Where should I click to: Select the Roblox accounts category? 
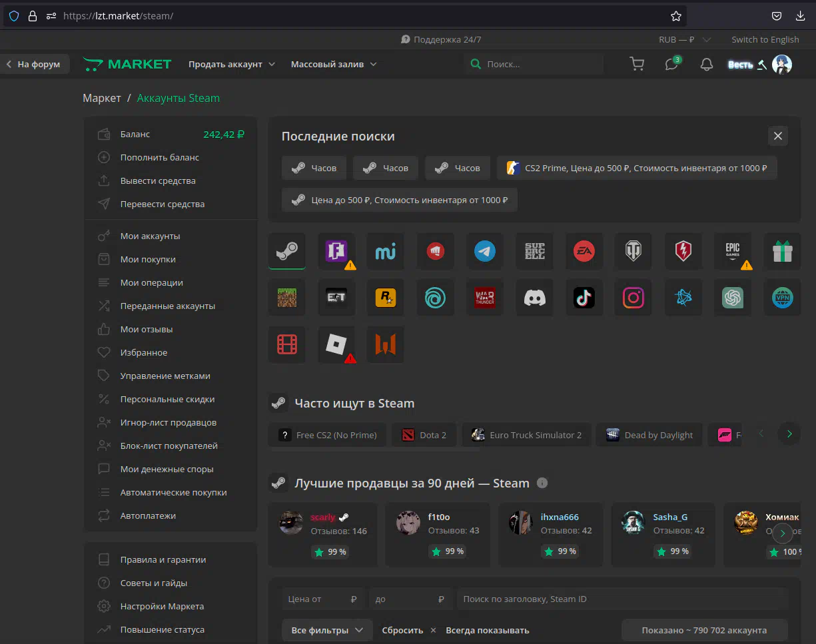coord(336,344)
